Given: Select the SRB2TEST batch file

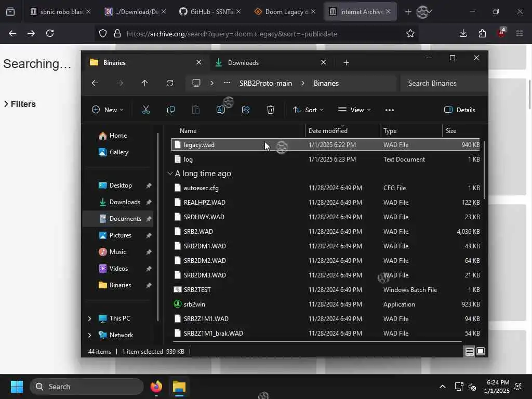Looking at the screenshot, I should point(326,290).
